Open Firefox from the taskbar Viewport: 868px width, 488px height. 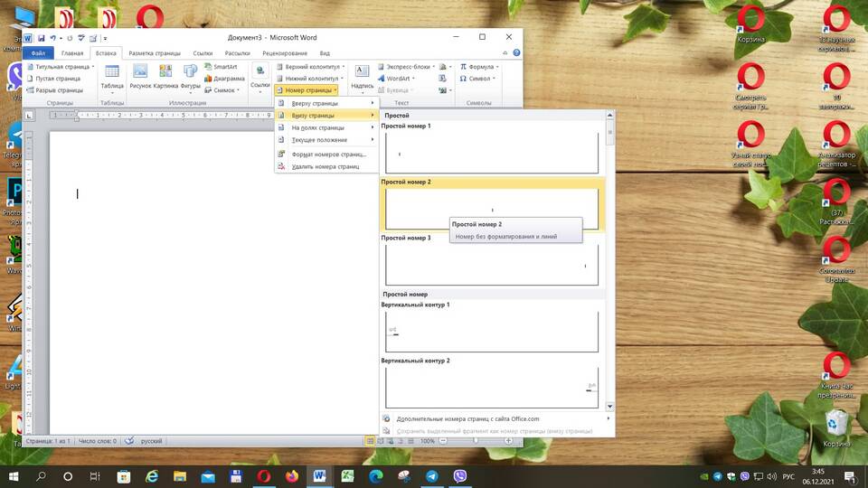pyautogui.click(x=292, y=476)
